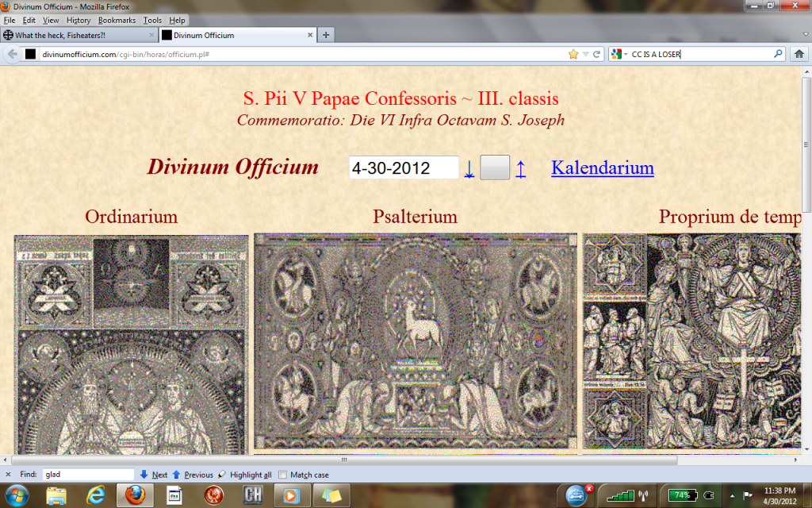
Task: Click the Action Center flag icon
Action: [x=747, y=495]
